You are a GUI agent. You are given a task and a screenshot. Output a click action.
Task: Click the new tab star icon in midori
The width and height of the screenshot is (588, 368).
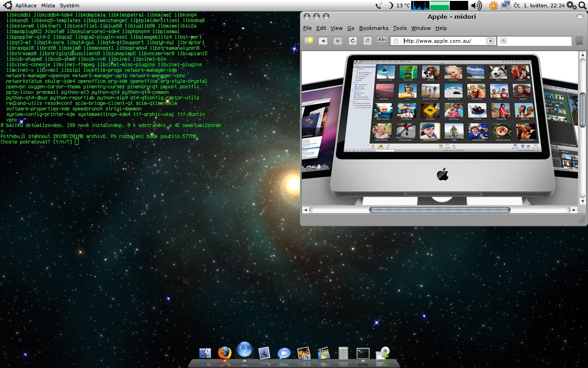coord(310,40)
